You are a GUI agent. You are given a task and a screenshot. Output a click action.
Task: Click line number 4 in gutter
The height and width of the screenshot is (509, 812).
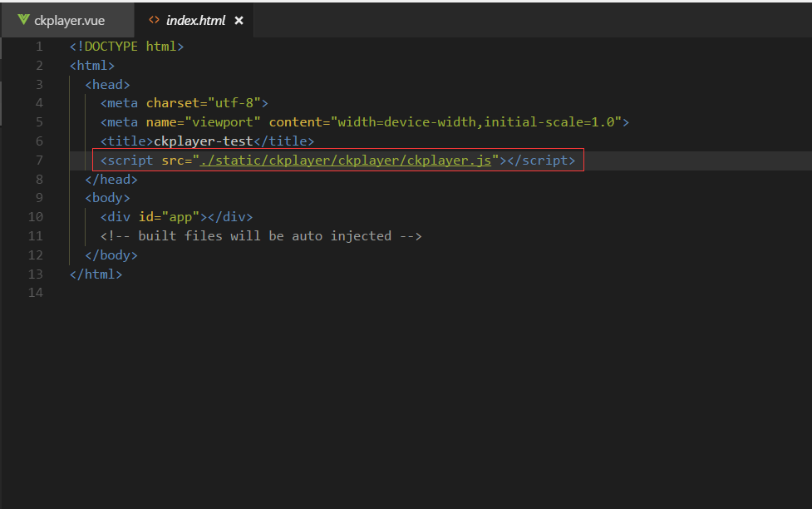click(39, 103)
